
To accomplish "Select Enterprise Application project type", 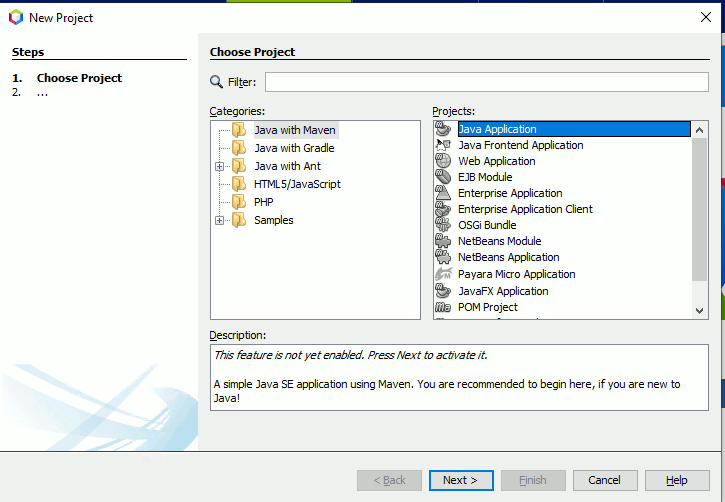I will (510, 193).
